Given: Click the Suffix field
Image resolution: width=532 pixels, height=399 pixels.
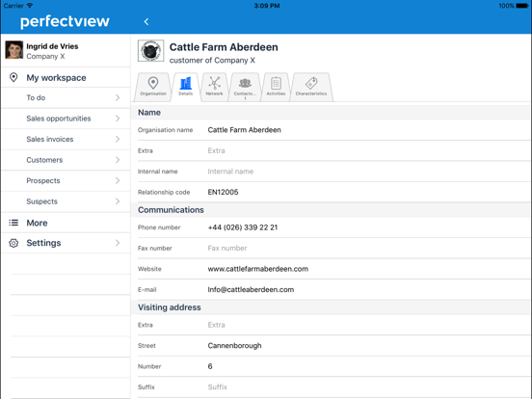Looking at the screenshot, I should (x=333, y=386).
